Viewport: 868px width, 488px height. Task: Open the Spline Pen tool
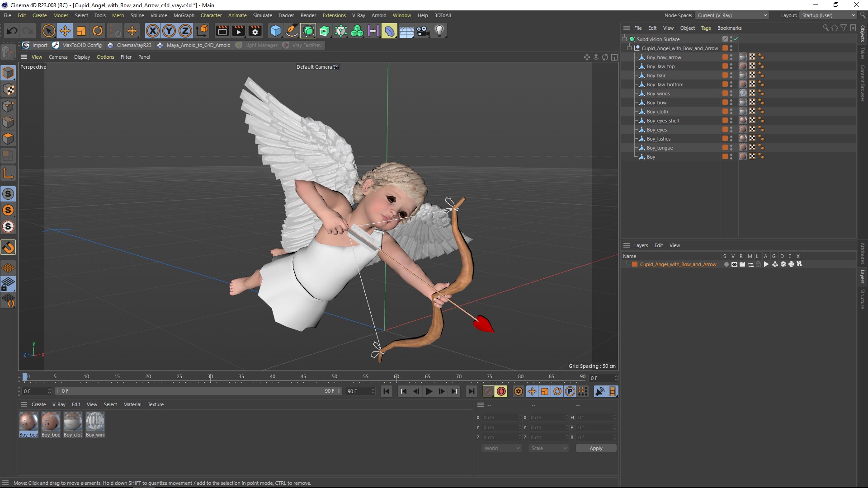click(x=292, y=31)
